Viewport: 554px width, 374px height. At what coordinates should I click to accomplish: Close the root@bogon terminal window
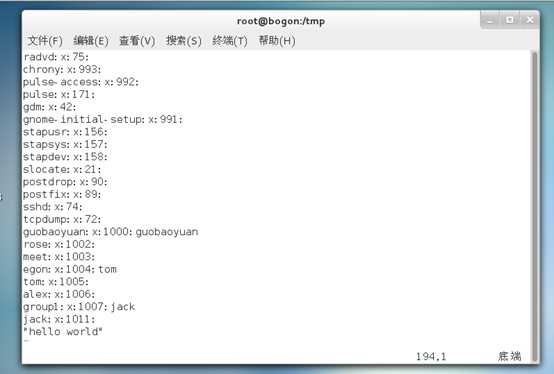530,20
